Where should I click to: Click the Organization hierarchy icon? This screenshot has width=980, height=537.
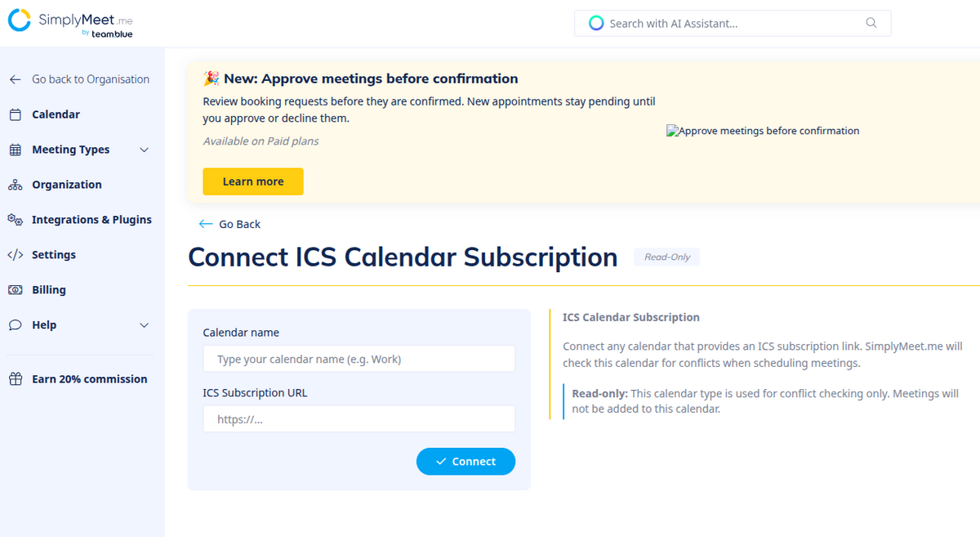(x=15, y=185)
